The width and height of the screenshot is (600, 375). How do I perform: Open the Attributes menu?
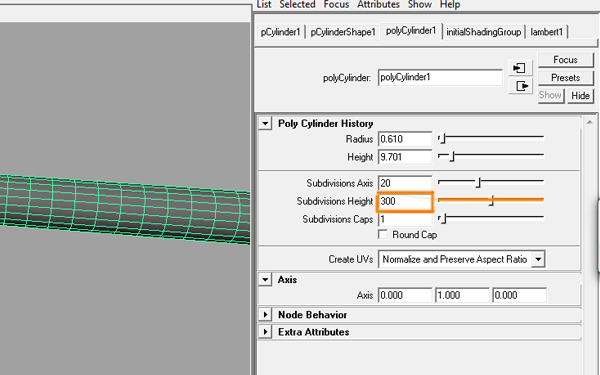[x=378, y=5]
